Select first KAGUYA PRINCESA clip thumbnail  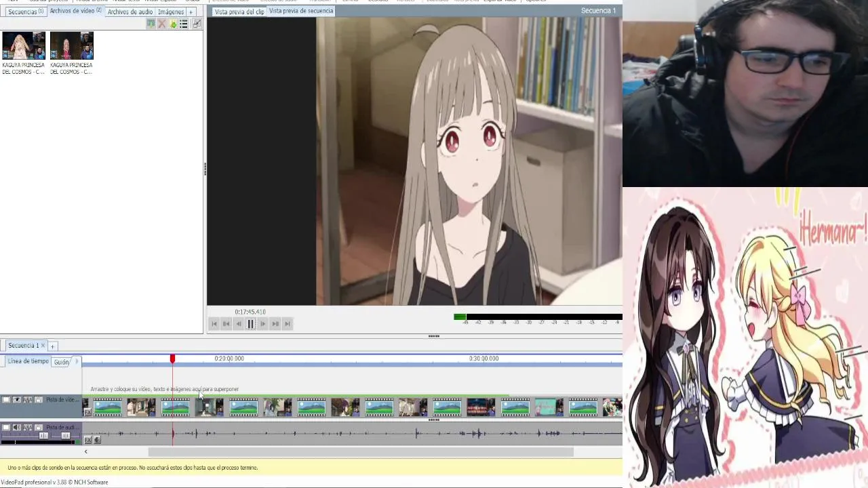pos(24,45)
